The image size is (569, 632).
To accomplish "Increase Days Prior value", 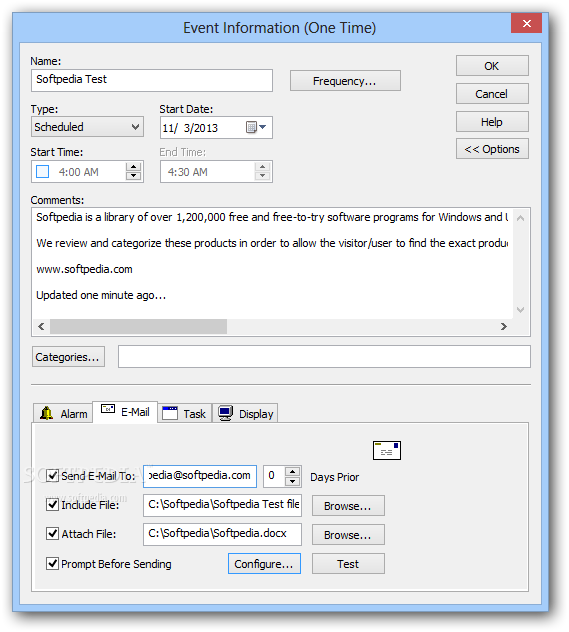I will (x=293, y=472).
